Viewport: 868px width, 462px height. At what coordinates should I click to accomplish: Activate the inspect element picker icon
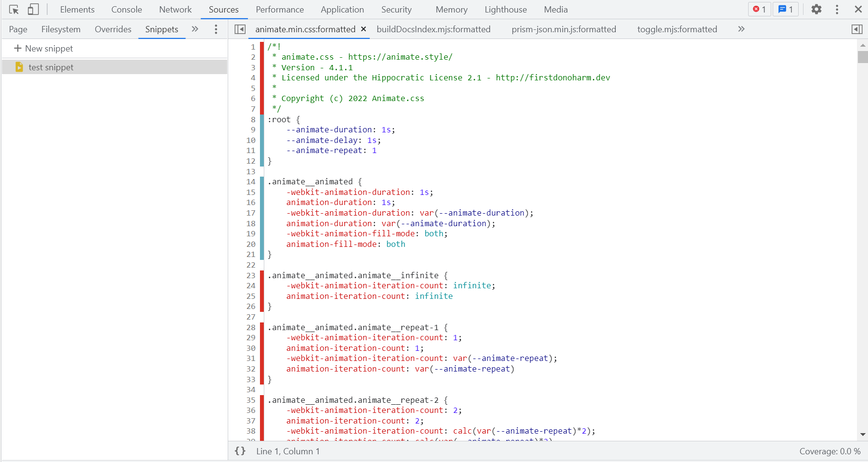click(13, 10)
